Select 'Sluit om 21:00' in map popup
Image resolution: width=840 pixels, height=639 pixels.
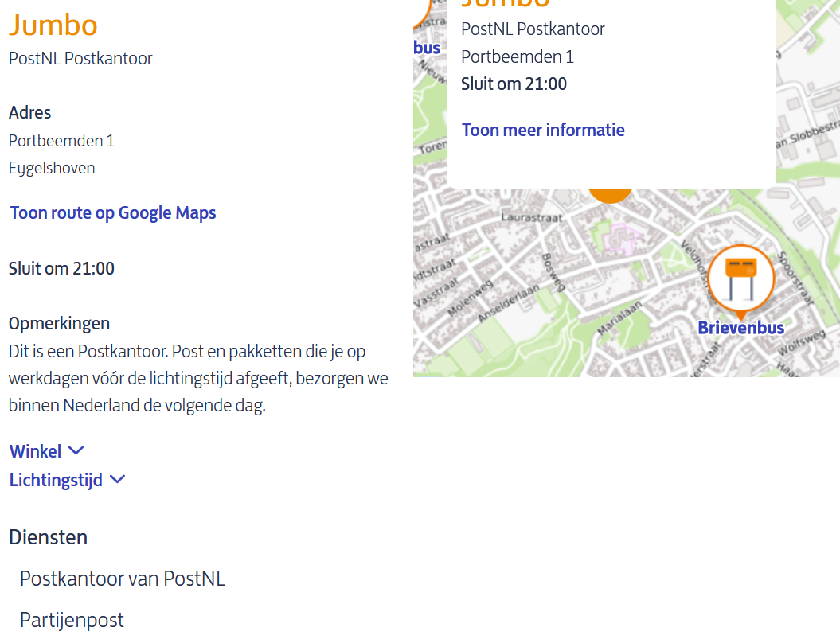(x=514, y=84)
